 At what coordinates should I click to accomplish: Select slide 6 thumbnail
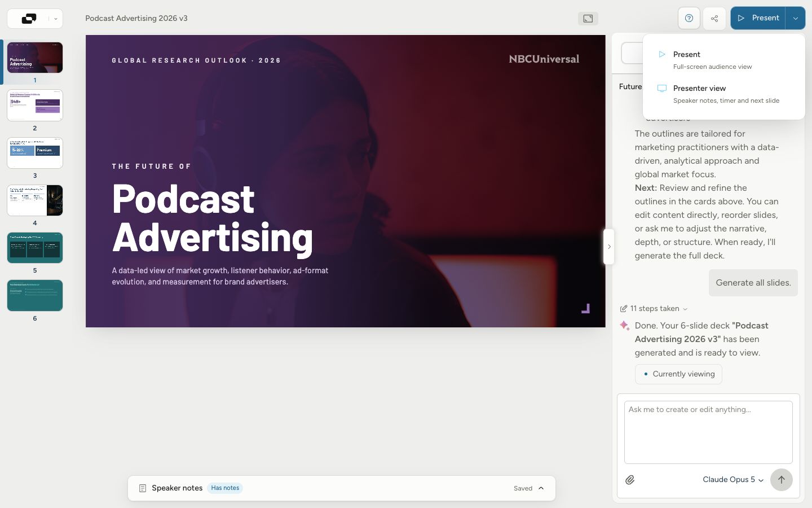pos(35,295)
